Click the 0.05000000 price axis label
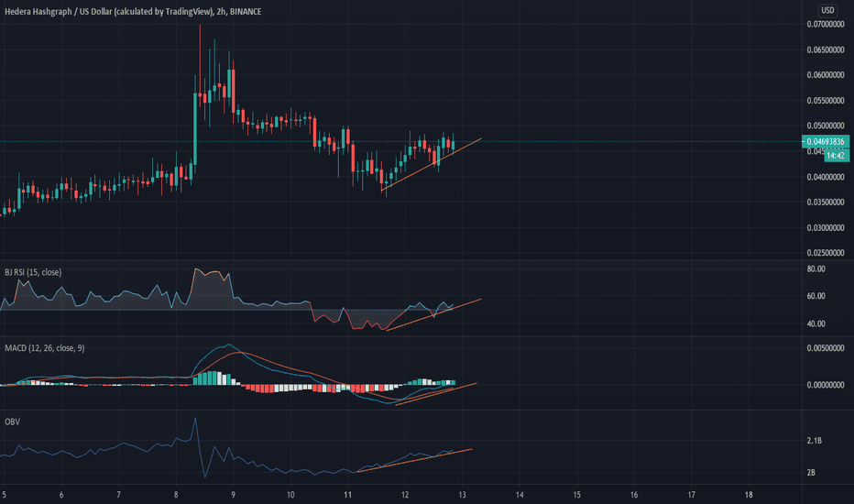Viewport: 854px width, 504px height. point(825,126)
